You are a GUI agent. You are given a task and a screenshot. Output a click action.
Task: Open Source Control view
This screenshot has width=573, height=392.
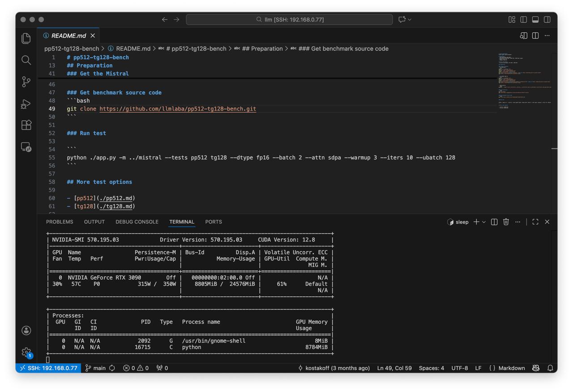click(x=26, y=81)
